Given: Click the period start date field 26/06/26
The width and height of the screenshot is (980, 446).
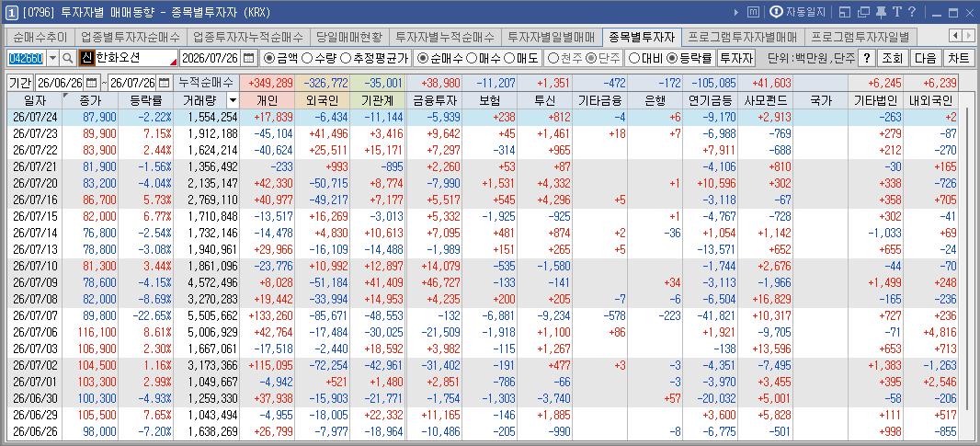Looking at the screenshot, I should pyautogui.click(x=60, y=83).
